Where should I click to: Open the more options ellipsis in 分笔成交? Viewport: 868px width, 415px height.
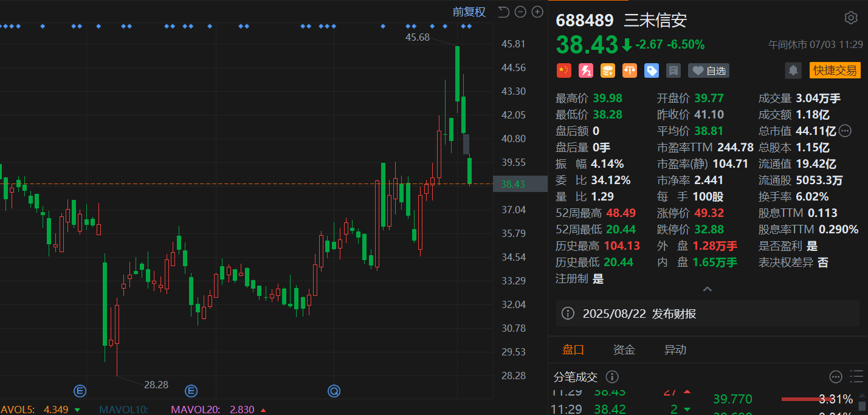(x=836, y=377)
